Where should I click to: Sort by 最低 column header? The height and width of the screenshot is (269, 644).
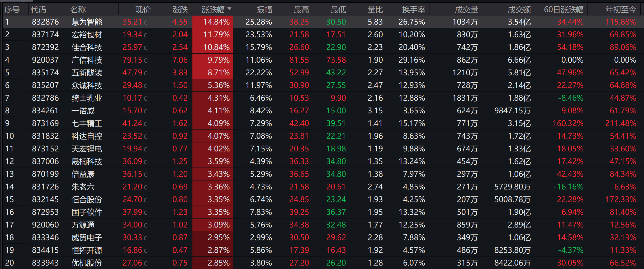point(338,10)
